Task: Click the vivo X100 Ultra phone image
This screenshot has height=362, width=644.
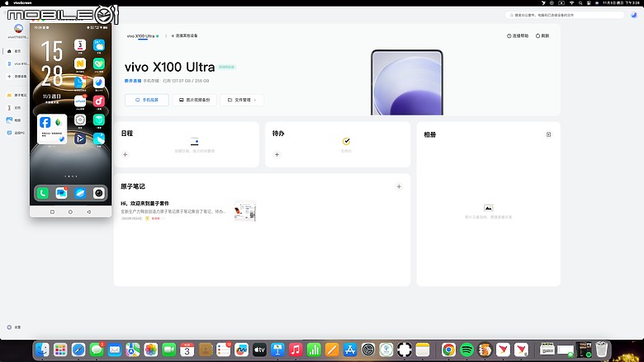Action: (x=407, y=82)
